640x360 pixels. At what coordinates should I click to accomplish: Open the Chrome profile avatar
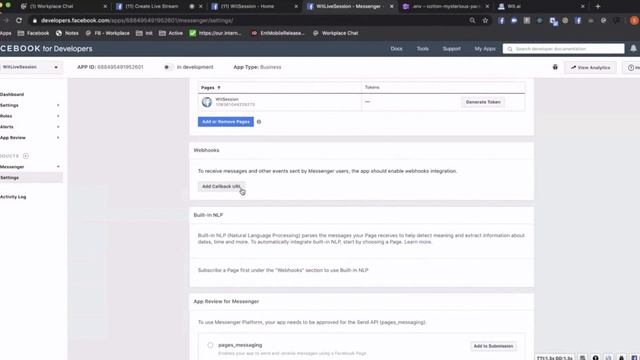click(634, 20)
